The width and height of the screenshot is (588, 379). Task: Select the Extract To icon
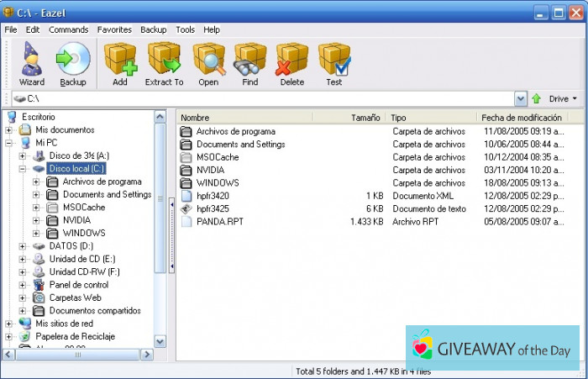(164, 64)
